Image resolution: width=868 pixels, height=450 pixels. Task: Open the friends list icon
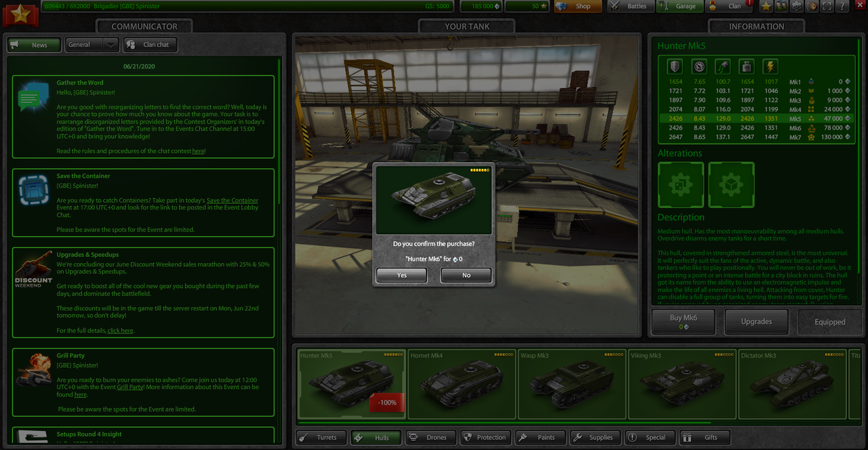point(781,6)
